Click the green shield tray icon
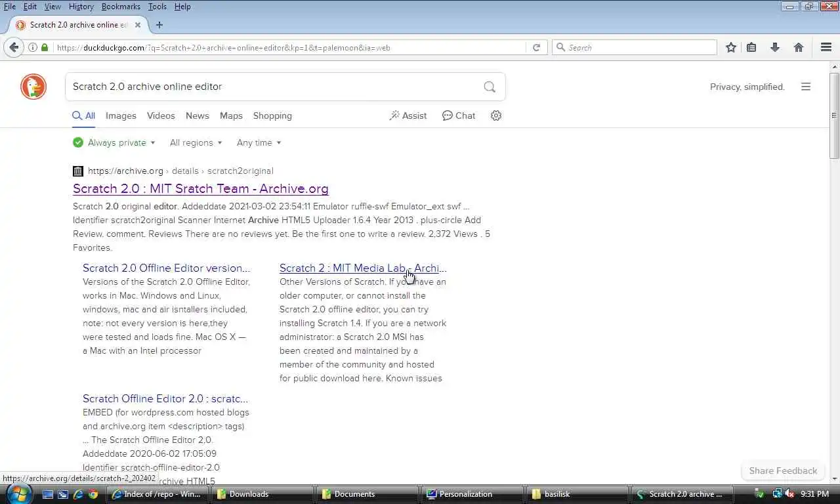Viewport: 840px width, 504px height. [759, 493]
